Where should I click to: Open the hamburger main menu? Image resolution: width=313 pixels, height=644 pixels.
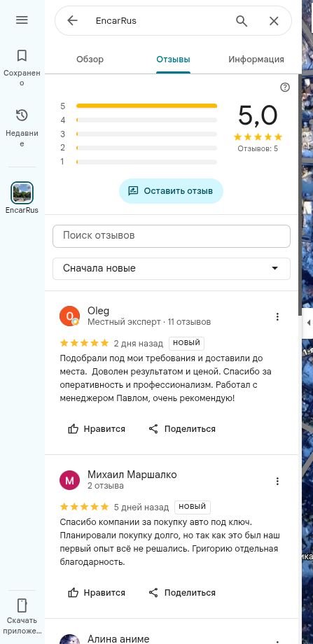(22, 20)
